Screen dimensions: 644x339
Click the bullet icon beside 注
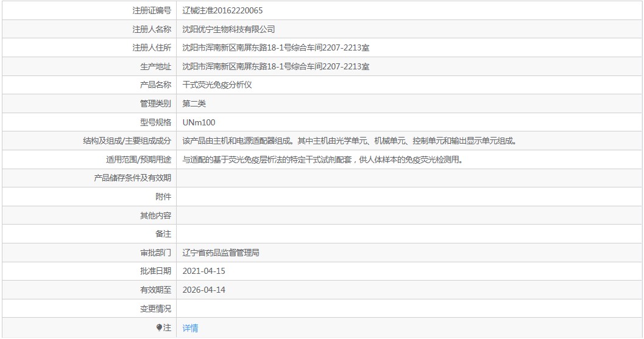click(160, 327)
